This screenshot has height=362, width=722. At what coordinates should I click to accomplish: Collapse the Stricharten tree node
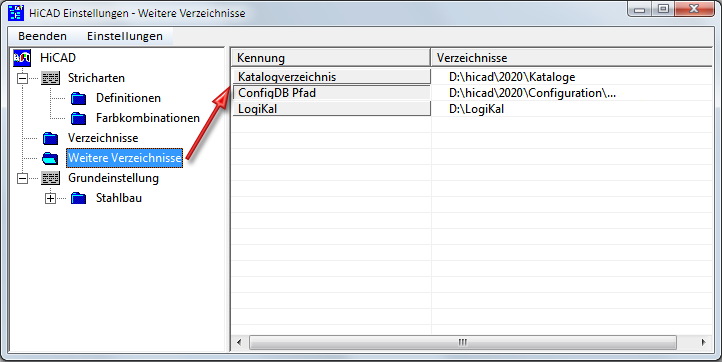(22, 78)
